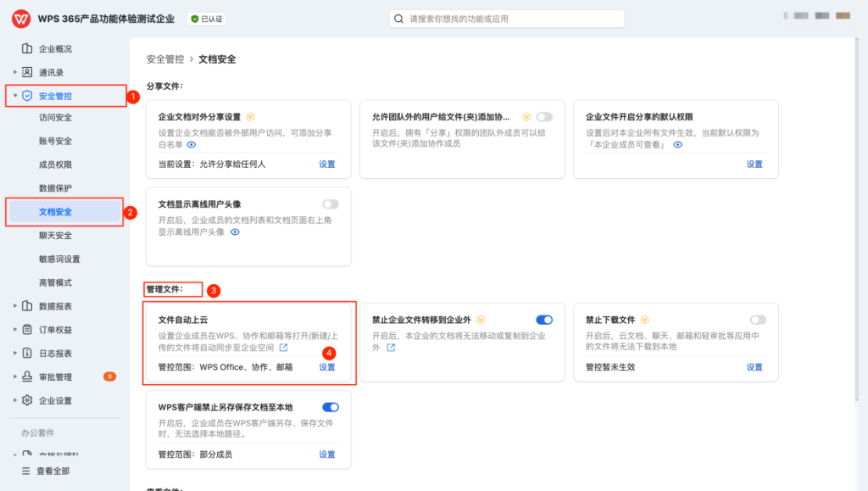Click WPS 365产品功能体验测试企业 title

(x=106, y=19)
